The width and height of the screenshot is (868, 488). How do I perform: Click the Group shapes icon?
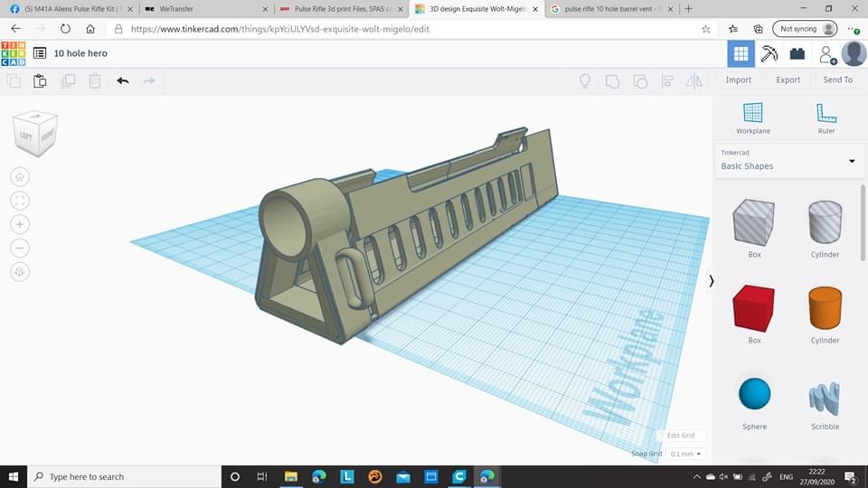click(x=612, y=81)
